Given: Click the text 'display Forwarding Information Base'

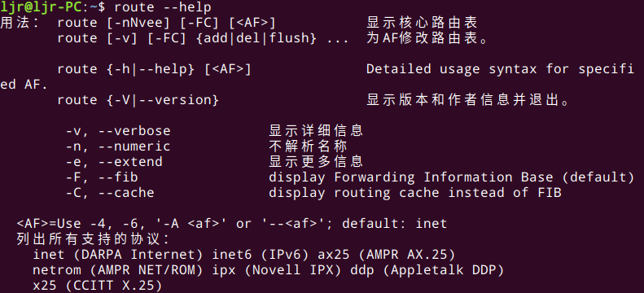Looking at the screenshot, I should click(411, 177).
